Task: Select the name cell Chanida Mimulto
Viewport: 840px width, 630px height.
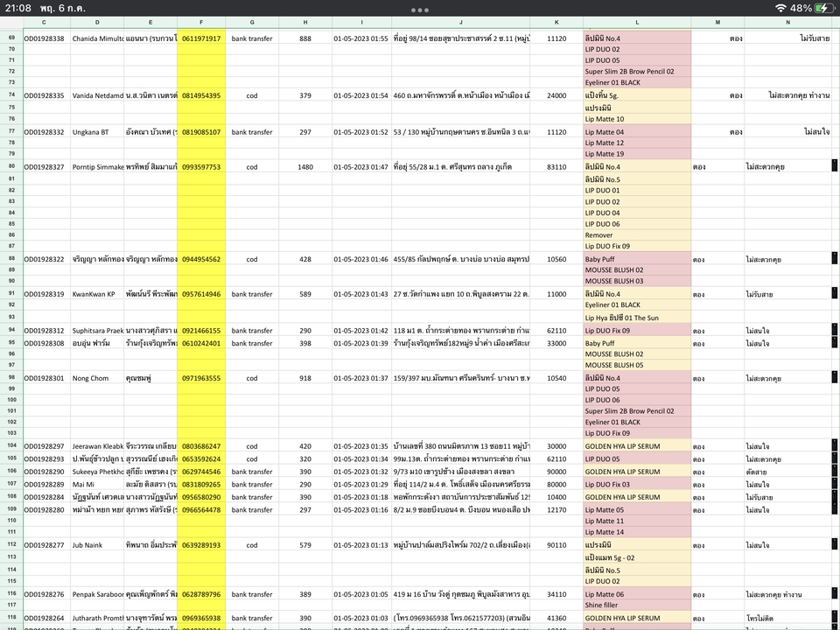Action: (x=97, y=38)
